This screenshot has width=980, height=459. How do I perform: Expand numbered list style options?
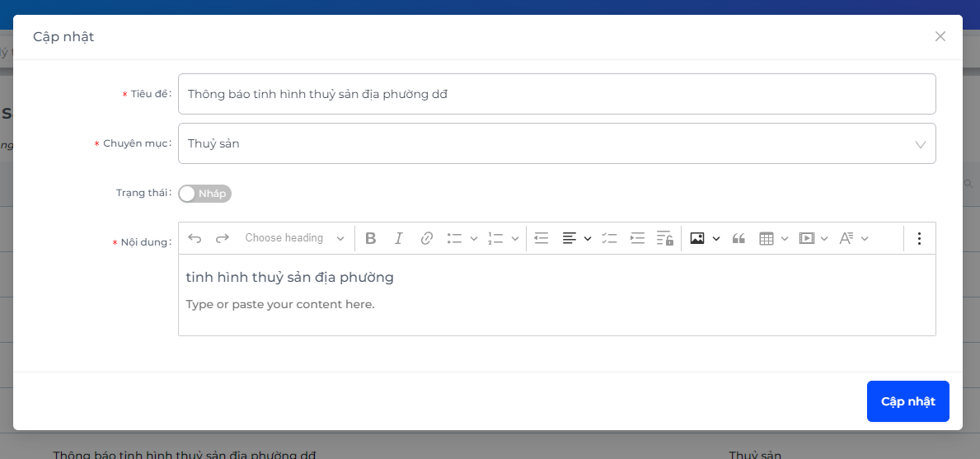(x=515, y=238)
